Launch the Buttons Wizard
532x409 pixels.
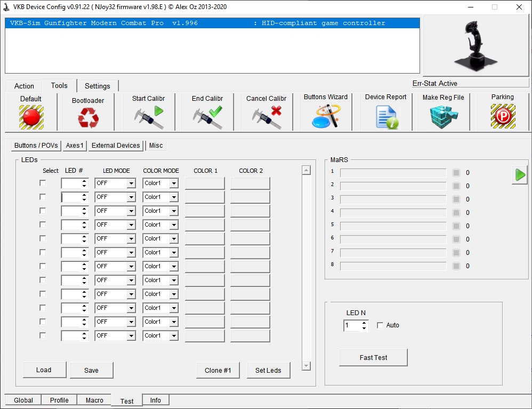326,116
